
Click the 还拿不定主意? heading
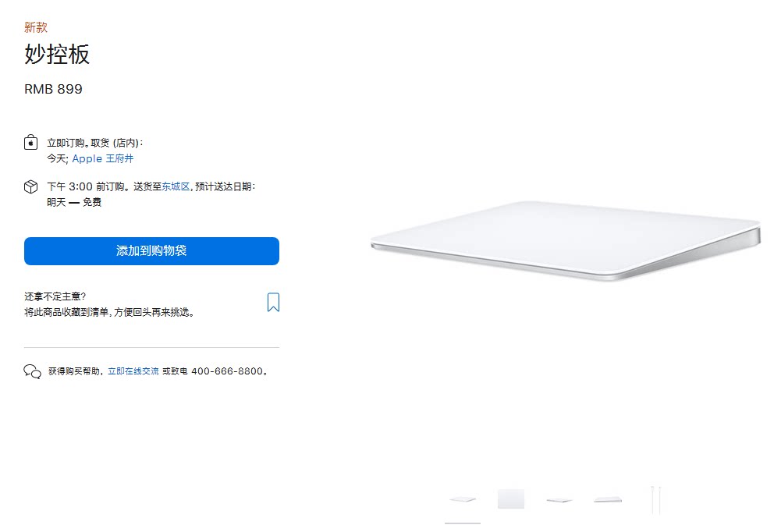55,296
